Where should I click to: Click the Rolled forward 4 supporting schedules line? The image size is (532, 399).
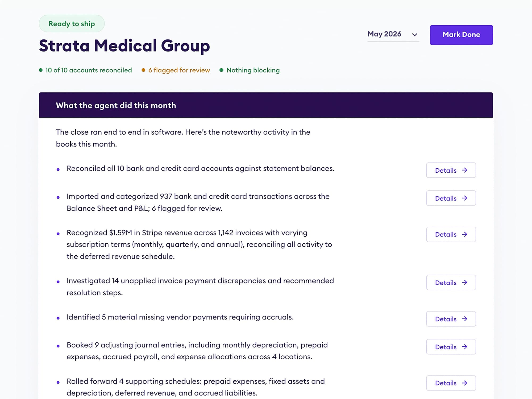tap(196, 387)
